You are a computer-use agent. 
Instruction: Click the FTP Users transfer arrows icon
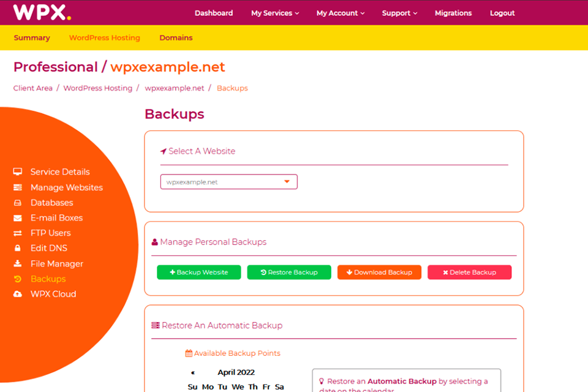coord(18,233)
